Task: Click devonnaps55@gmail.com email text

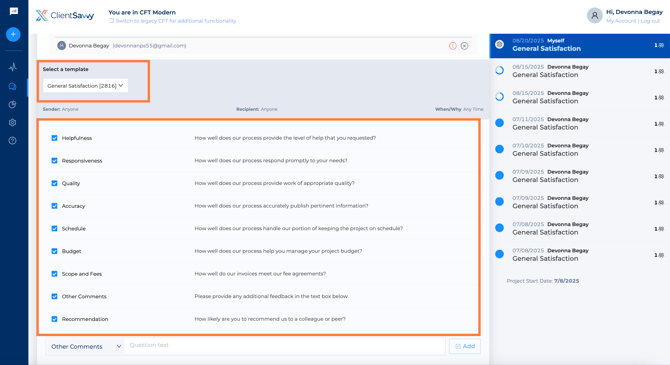Action: 150,46
